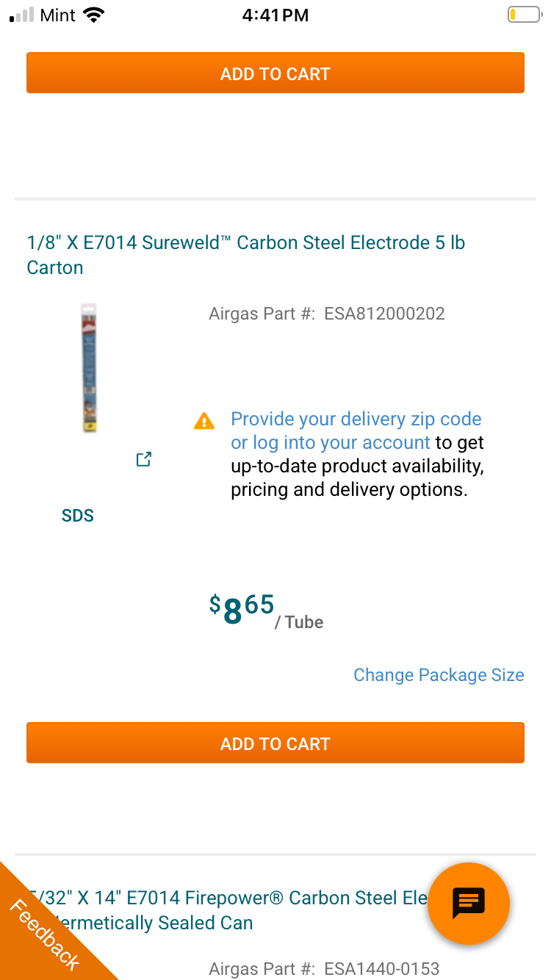Tap the orange warning triangle icon
The image size is (551, 980).
204,421
